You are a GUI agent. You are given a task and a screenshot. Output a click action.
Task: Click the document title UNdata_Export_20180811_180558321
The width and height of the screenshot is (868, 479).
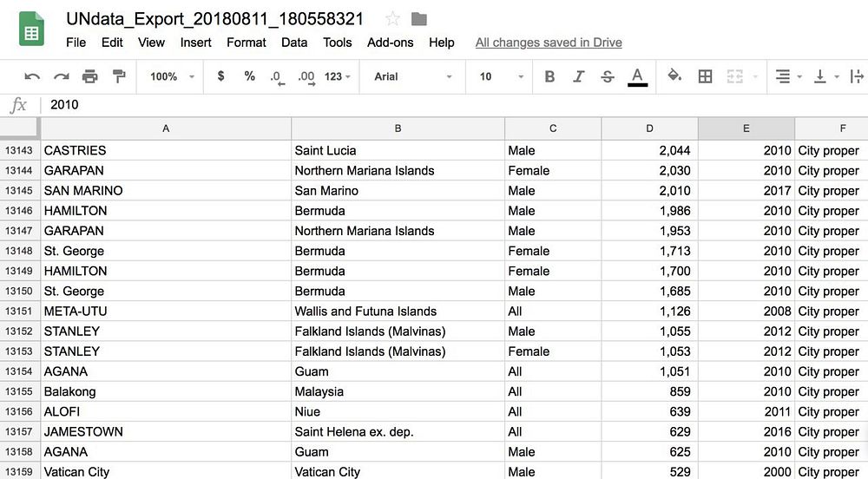(x=214, y=19)
